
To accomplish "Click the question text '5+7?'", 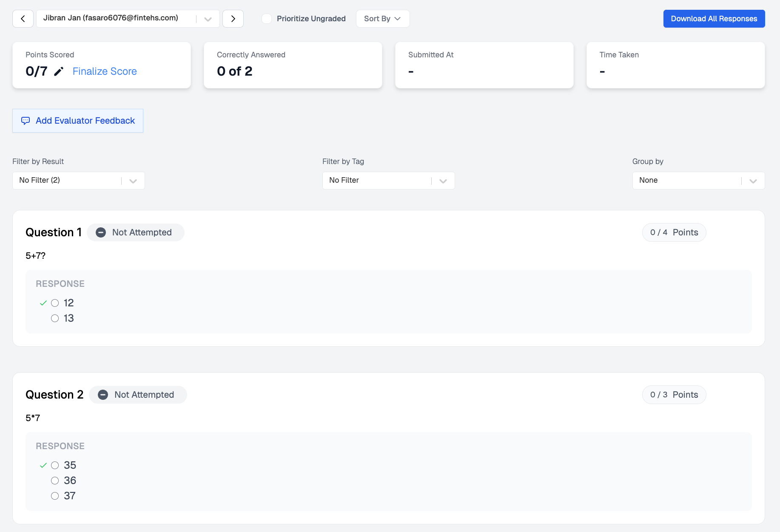I will pos(35,256).
